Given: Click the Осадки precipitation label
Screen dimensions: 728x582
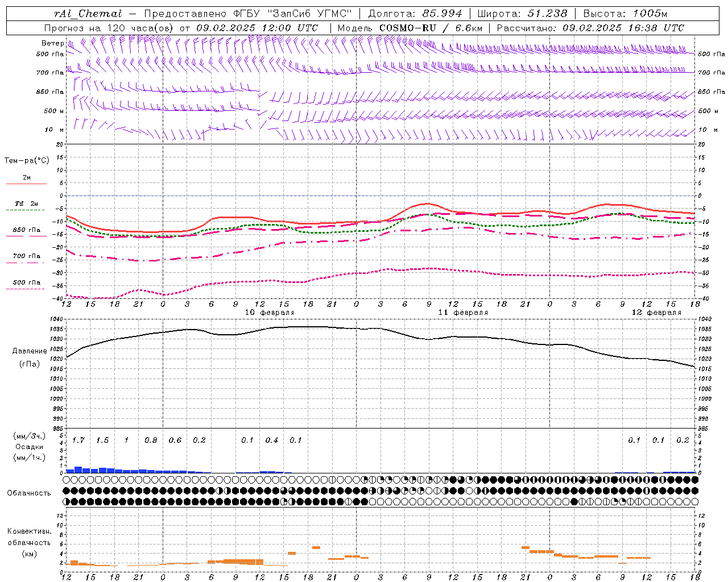Looking at the screenshot, I should click(29, 447).
